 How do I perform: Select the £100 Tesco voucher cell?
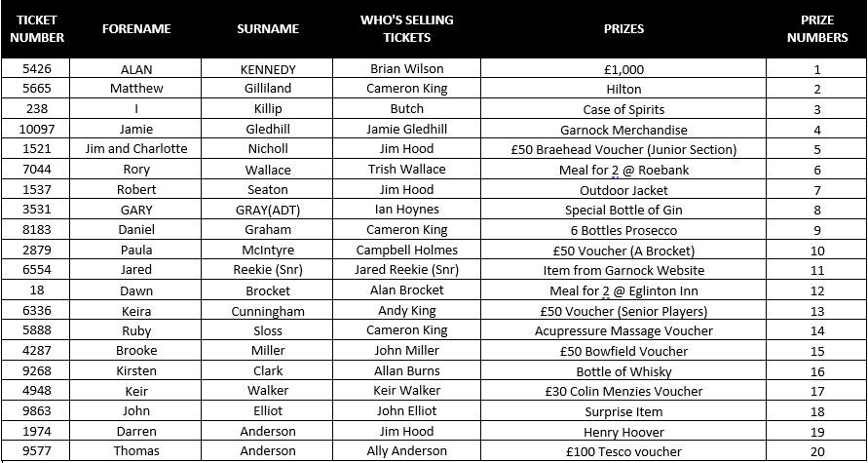(x=623, y=451)
